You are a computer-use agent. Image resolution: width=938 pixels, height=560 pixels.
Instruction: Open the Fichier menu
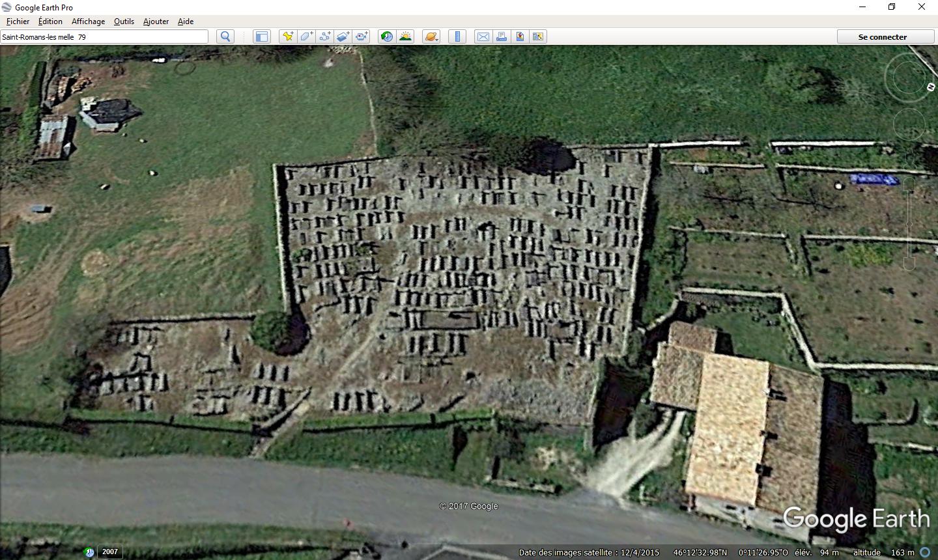(18, 21)
